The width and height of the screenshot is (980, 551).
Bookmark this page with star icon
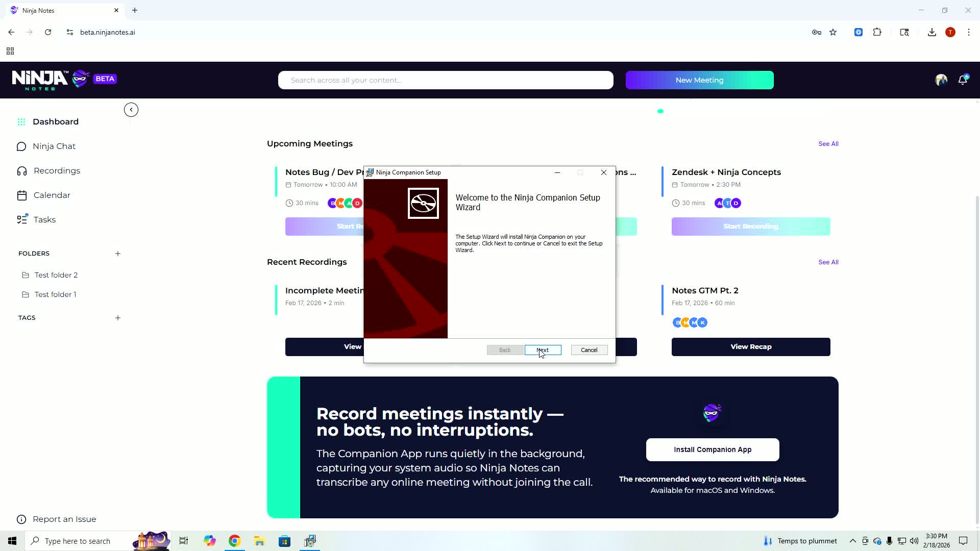pyautogui.click(x=833, y=32)
